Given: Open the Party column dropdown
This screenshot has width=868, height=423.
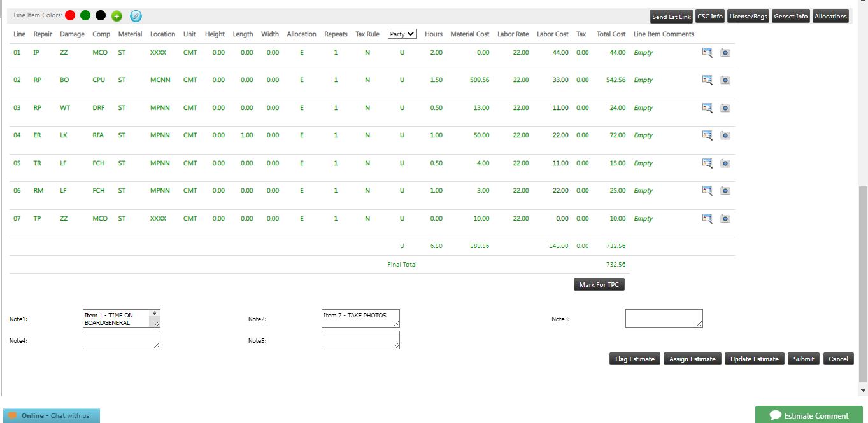Looking at the screenshot, I should (401, 34).
